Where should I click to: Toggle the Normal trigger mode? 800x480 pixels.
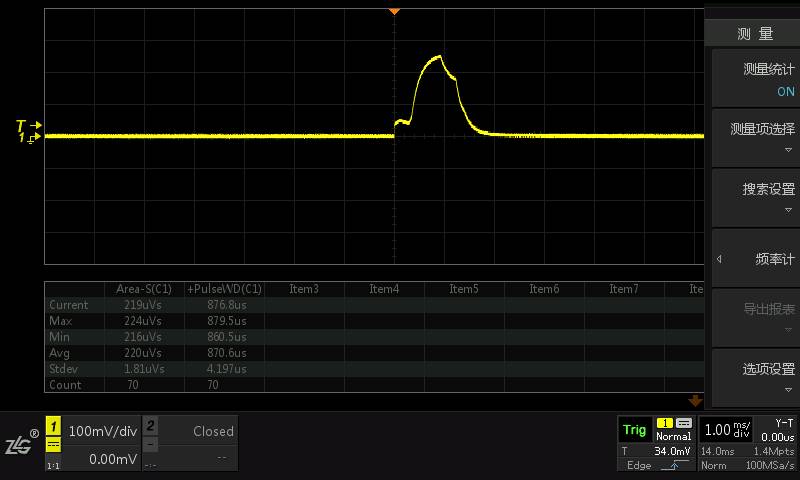click(x=673, y=436)
